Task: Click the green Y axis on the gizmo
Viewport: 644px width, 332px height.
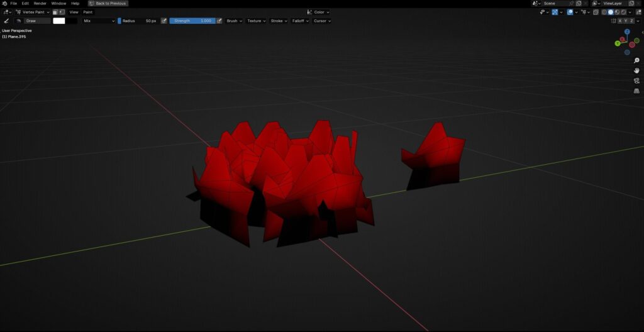Action: (618, 43)
